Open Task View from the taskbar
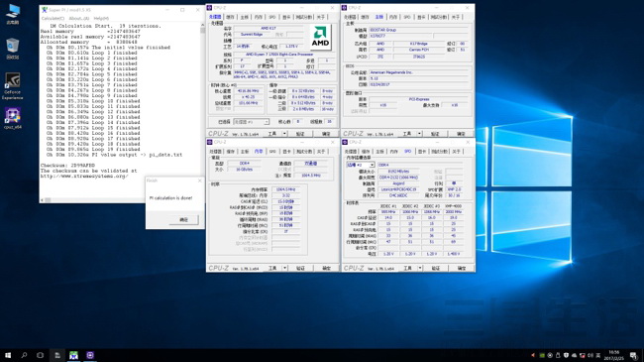Image resolution: width=644 pixels, height=362 pixels. coord(41,355)
